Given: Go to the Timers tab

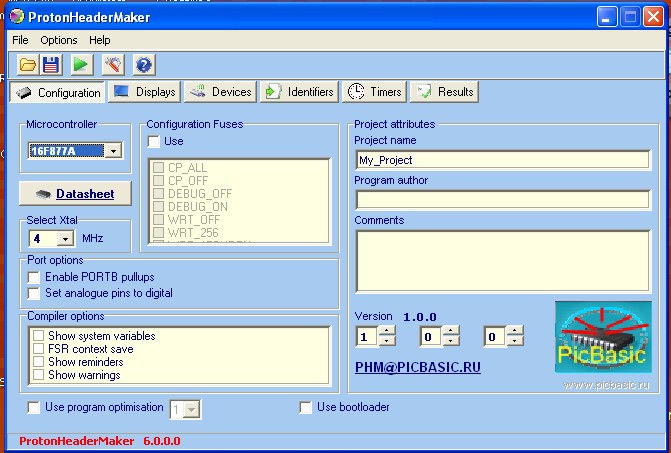Looking at the screenshot, I should coord(374,92).
